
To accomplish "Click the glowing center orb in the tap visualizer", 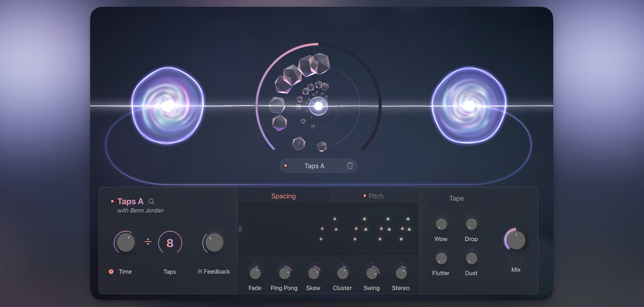I will (318, 106).
